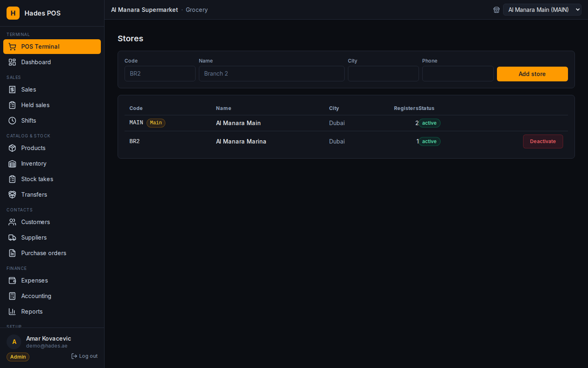Viewport: 588px width, 368px height.
Task: Click the Inventory warehouse icon
Action: tap(12, 164)
